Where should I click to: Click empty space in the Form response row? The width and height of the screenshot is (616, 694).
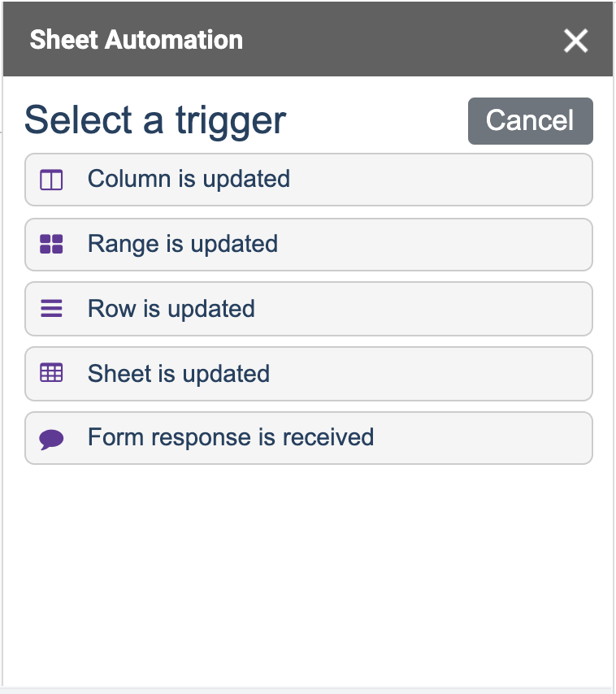coord(487,438)
